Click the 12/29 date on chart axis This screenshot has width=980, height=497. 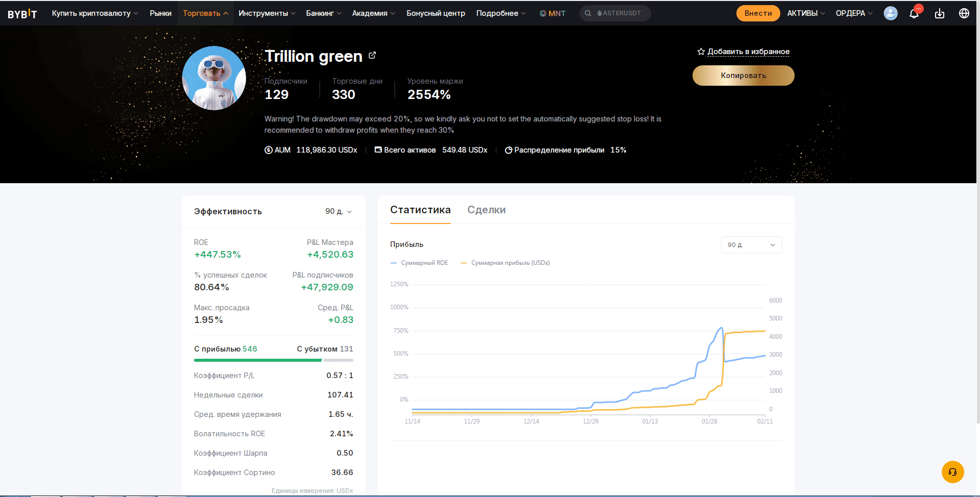click(590, 421)
